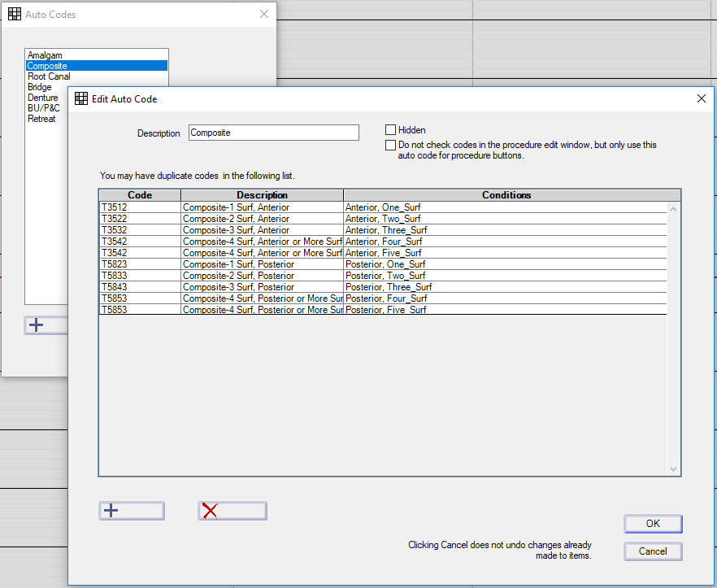
Task: Select the T3512 code row
Action: coord(383,207)
